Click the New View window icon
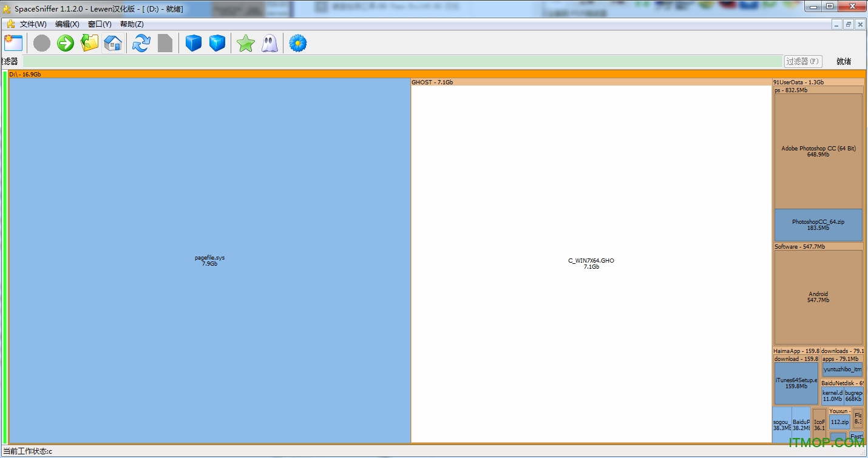The image size is (868, 458). [x=13, y=43]
